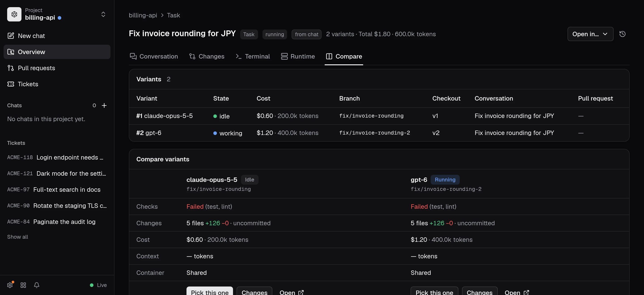
Task: Click Show all tickets
Action: coord(17,237)
